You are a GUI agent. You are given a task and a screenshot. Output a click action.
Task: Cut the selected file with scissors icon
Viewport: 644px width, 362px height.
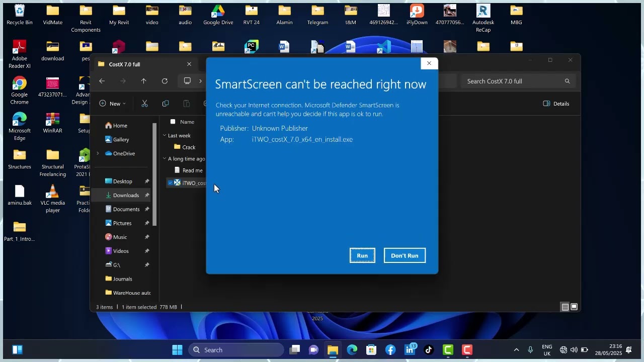pos(145,104)
